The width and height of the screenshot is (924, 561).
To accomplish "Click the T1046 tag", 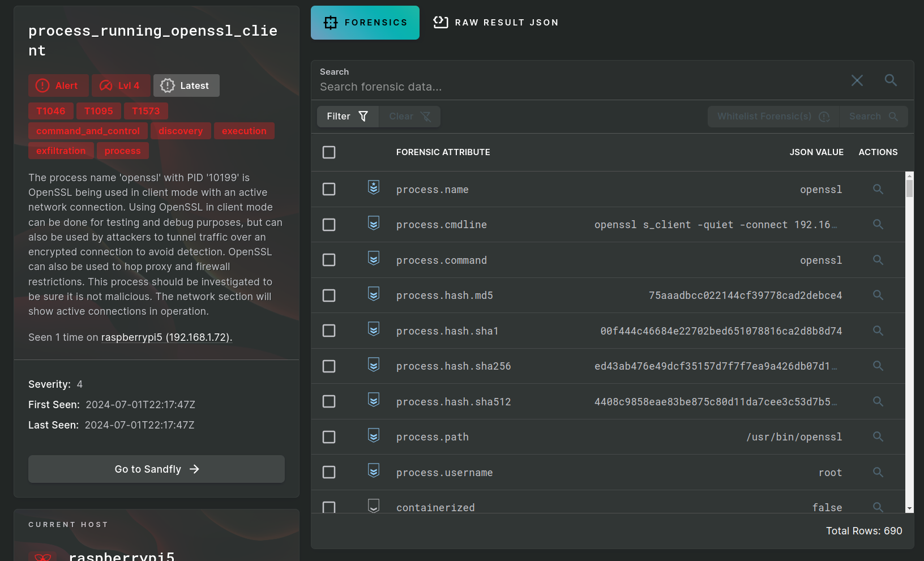I will (x=51, y=111).
